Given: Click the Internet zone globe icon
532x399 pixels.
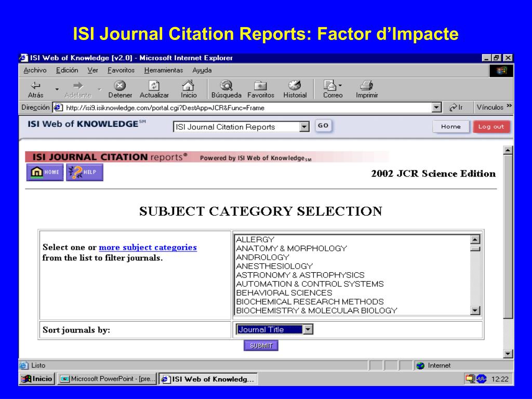Looking at the screenshot, I should click(420, 365).
